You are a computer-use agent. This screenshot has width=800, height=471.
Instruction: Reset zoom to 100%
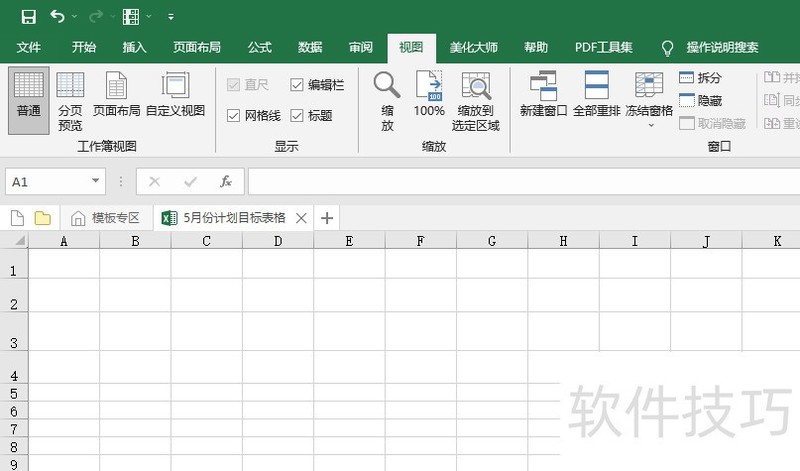[429, 94]
